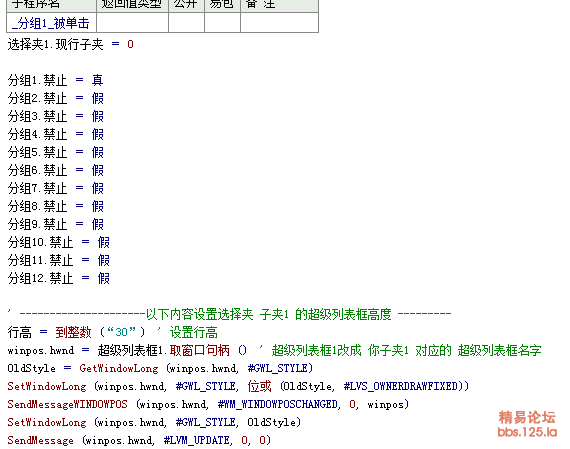Click the line 分组1.禁止 = 真

[x=56, y=80]
